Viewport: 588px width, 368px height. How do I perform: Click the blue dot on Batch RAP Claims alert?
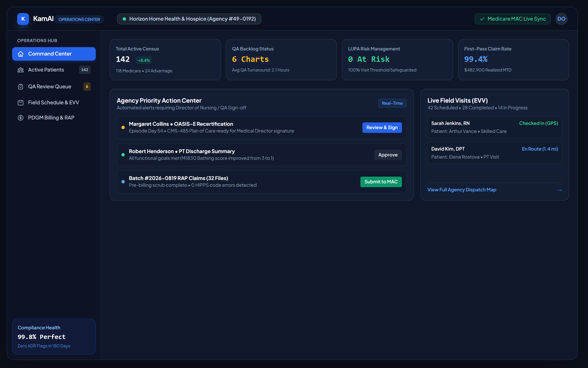[x=123, y=182]
